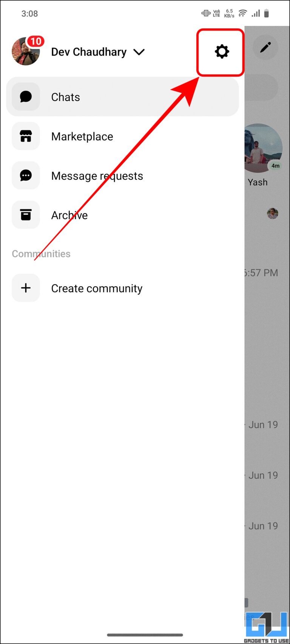This screenshot has width=290, height=644.
Task: Start a new message with the pencil icon
Action: click(x=265, y=47)
